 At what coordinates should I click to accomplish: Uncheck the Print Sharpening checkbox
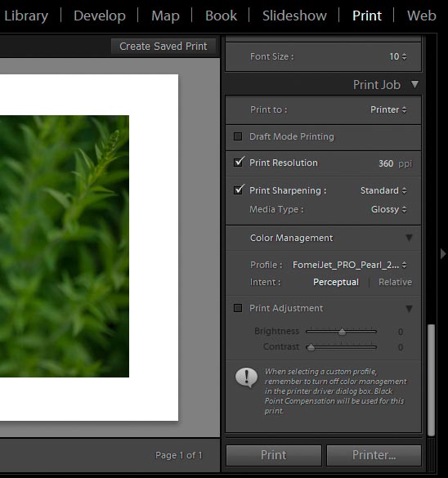[238, 190]
